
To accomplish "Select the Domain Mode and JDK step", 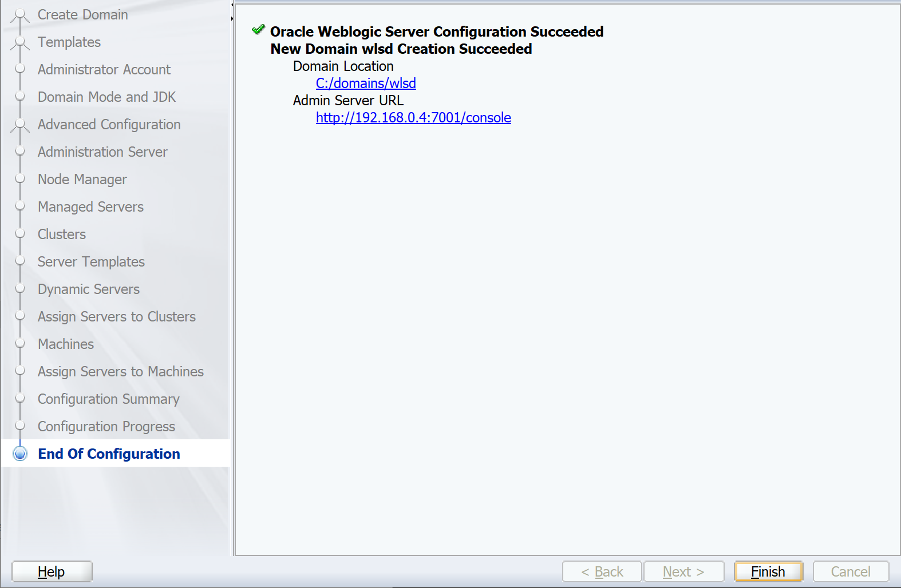I will point(107,97).
